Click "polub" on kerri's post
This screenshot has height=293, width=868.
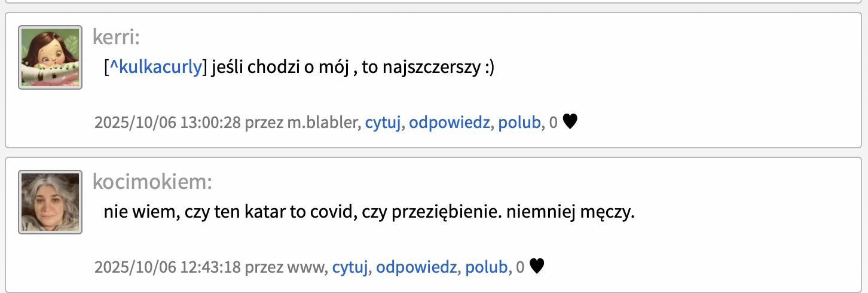[x=519, y=123]
